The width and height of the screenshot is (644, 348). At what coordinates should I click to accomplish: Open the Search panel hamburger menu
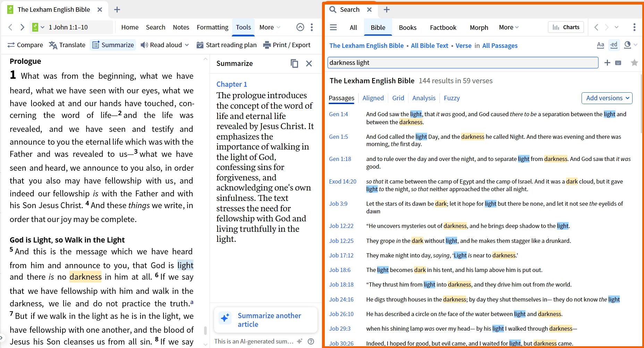point(333,27)
